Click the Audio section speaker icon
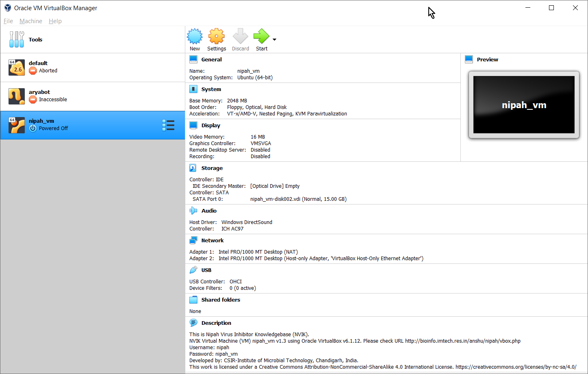 point(193,211)
